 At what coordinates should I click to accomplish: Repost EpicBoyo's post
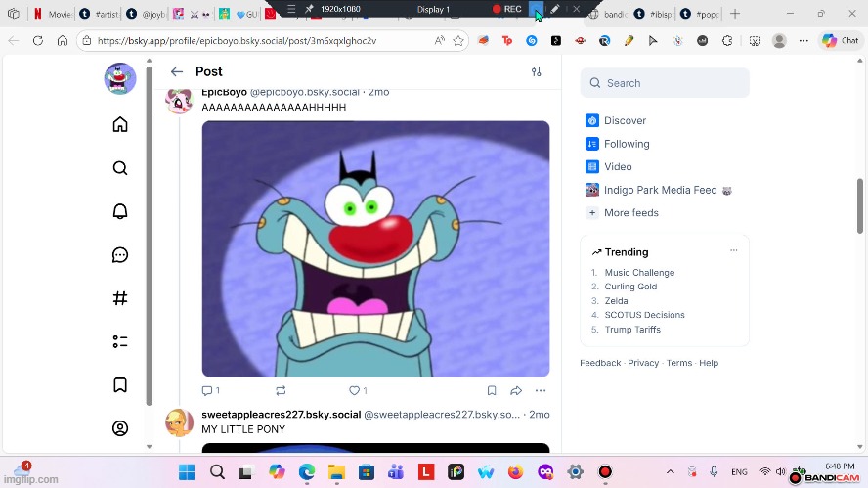coord(281,390)
